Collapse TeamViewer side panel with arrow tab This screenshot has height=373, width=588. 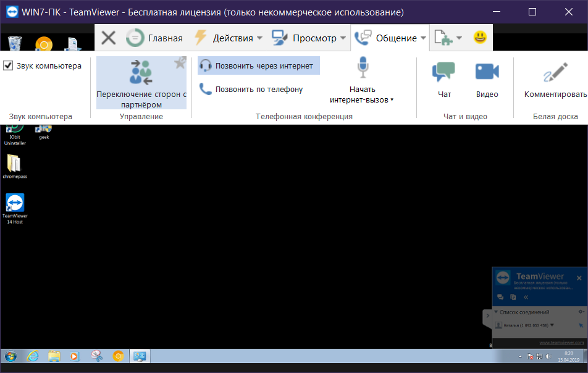pos(487,316)
